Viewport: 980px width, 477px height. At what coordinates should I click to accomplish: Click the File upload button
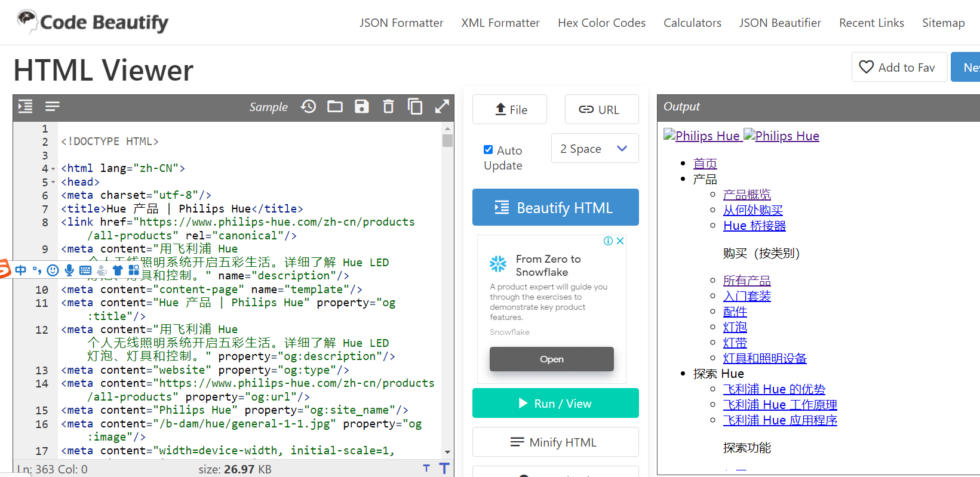coord(509,109)
